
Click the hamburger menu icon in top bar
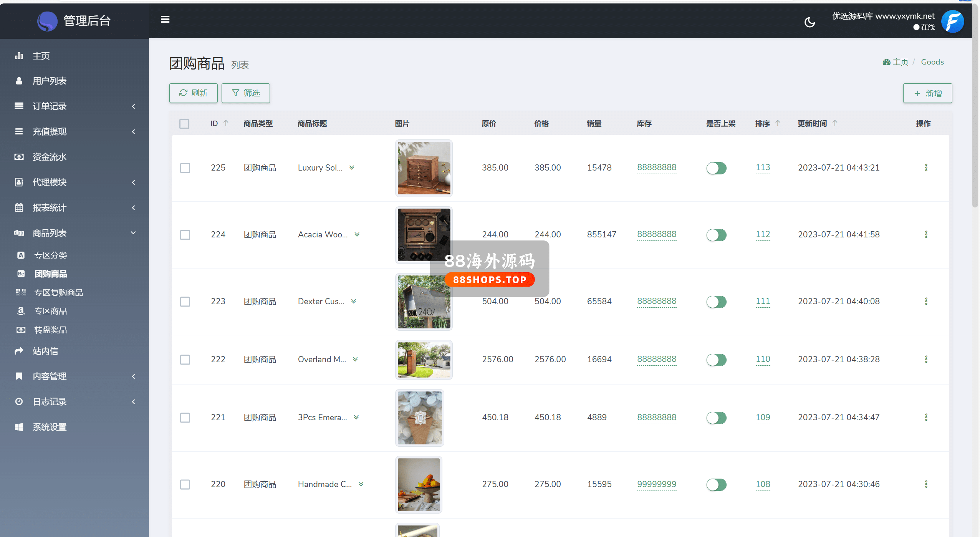point(165,19)
